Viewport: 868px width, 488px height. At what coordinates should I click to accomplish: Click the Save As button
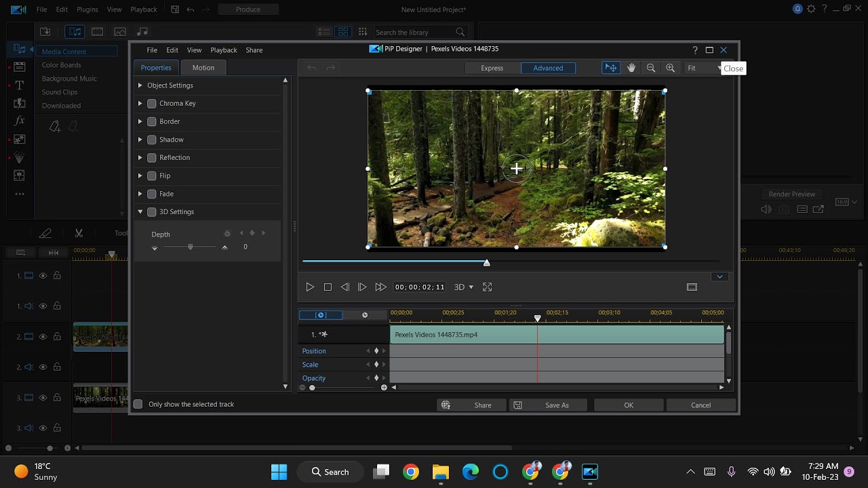pos(550,405)
